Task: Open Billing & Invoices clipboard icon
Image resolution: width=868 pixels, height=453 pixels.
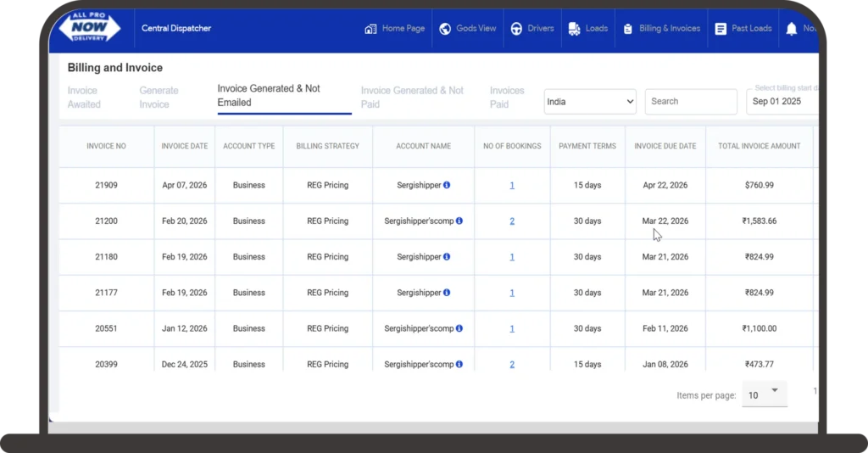Action: [628, 29]
